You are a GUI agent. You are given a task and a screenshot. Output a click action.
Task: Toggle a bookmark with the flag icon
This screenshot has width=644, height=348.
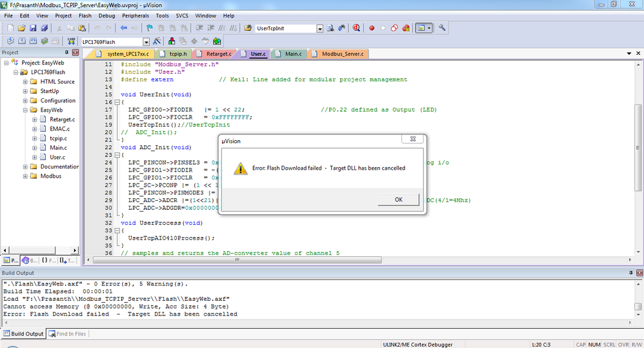[x=150, y=28]
